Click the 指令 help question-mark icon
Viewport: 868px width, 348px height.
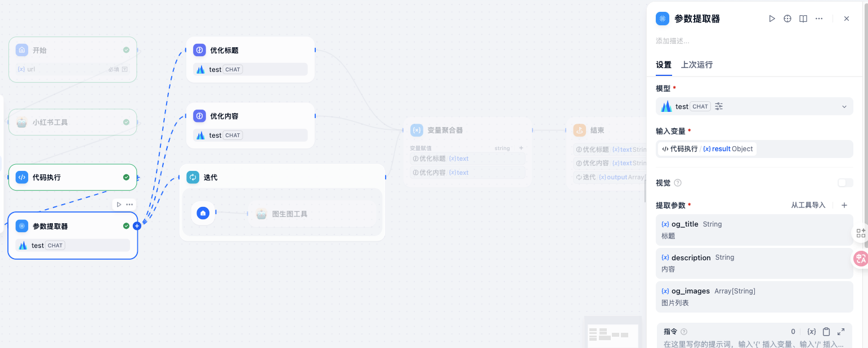[x=684, y=332]
